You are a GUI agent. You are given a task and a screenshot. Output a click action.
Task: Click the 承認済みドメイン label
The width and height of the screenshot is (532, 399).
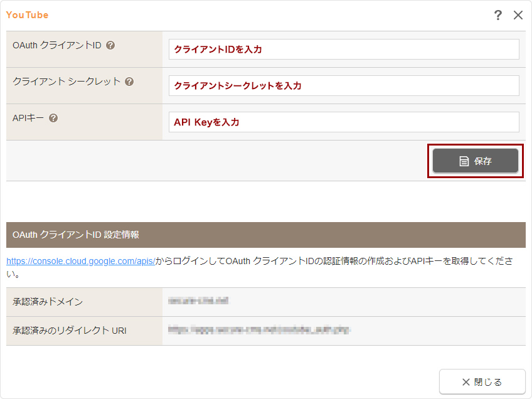point(48,302)
